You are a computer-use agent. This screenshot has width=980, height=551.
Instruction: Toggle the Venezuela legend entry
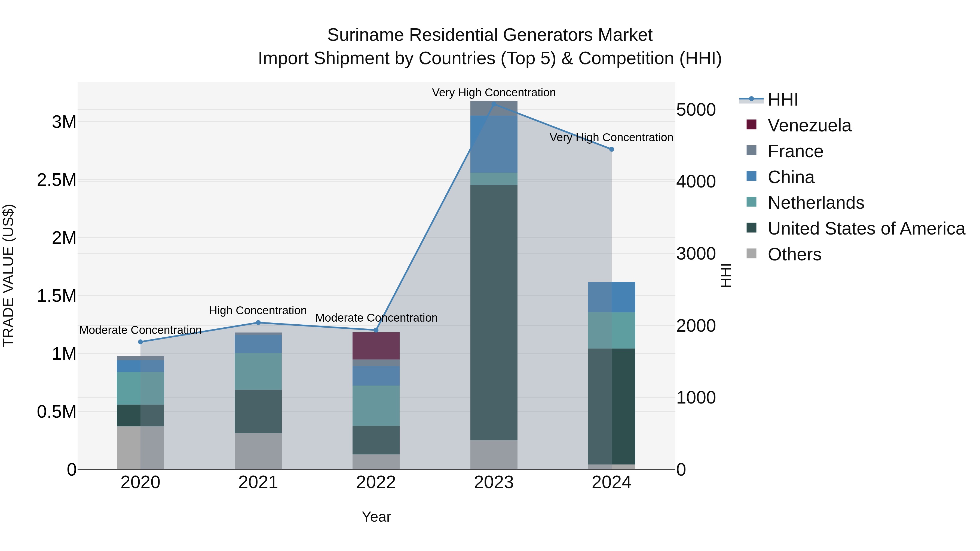coord(799,125)
